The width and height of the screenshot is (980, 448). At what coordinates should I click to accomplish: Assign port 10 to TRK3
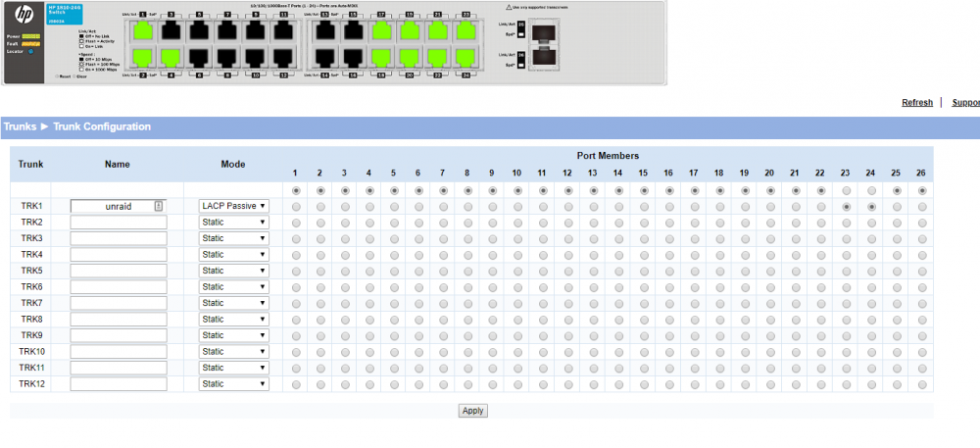517,238
